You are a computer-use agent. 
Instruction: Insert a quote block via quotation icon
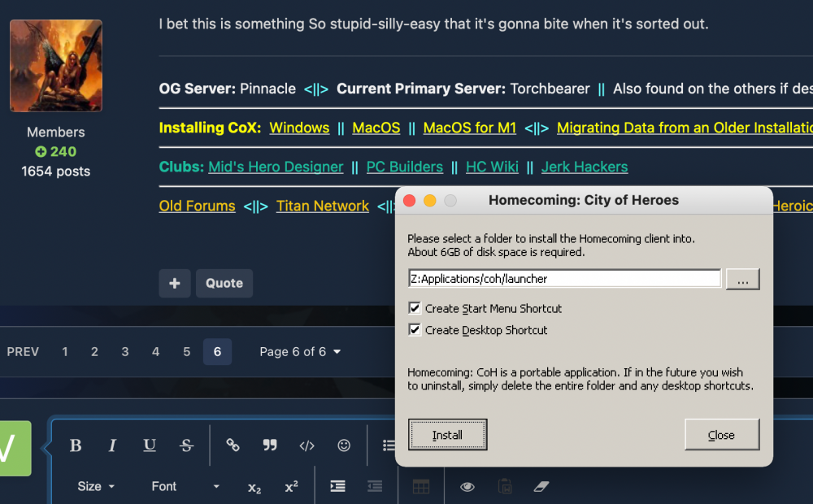coord(270,445)
